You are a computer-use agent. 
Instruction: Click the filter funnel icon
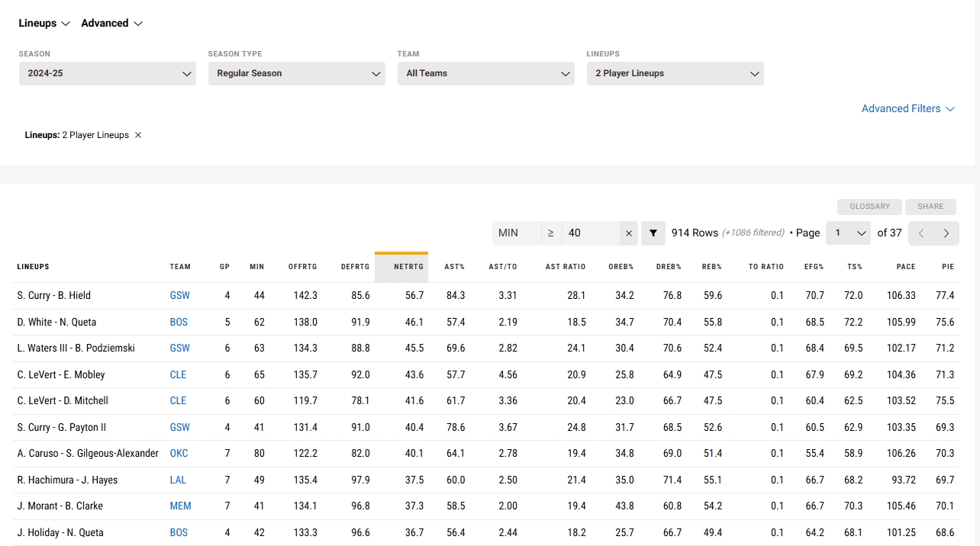click(653, 233)
